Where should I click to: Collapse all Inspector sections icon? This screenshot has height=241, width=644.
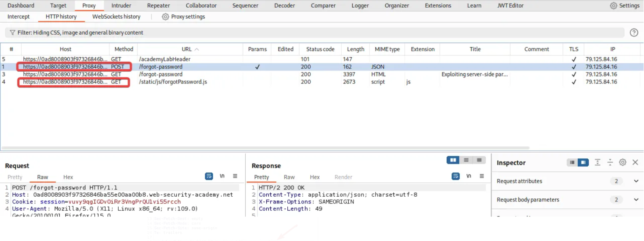[x=610, y=162]
